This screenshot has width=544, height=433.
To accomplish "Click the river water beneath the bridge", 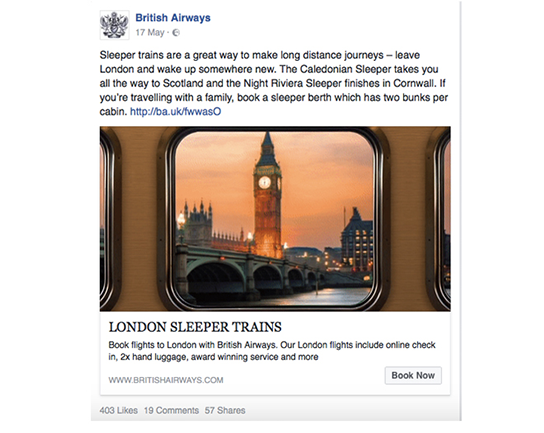I will (x=333, y=296).
